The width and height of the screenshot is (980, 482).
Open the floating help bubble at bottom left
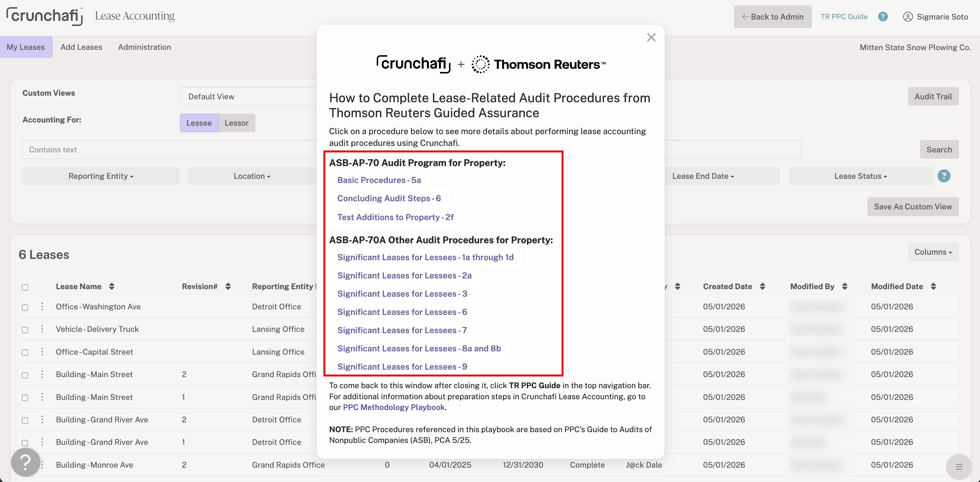coord(25,462)
